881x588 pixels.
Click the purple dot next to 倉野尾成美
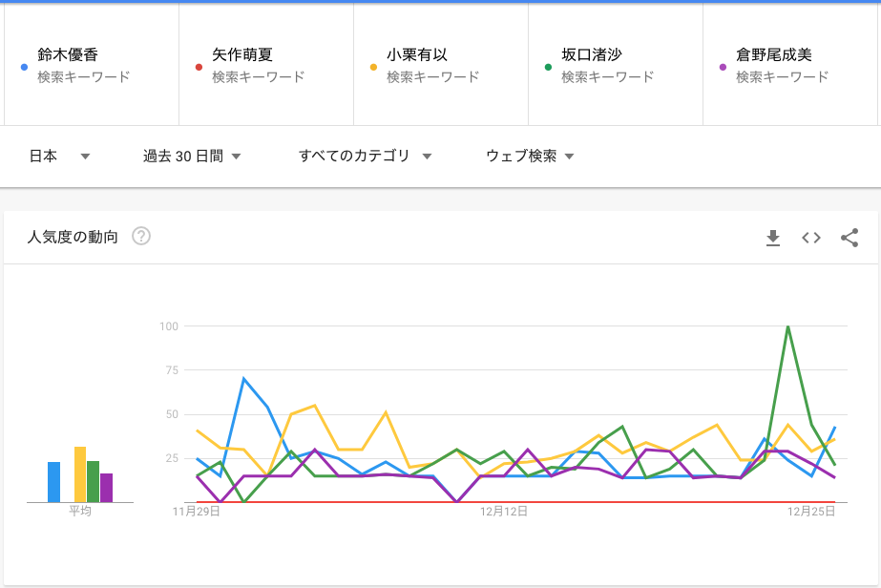(722, 67)
